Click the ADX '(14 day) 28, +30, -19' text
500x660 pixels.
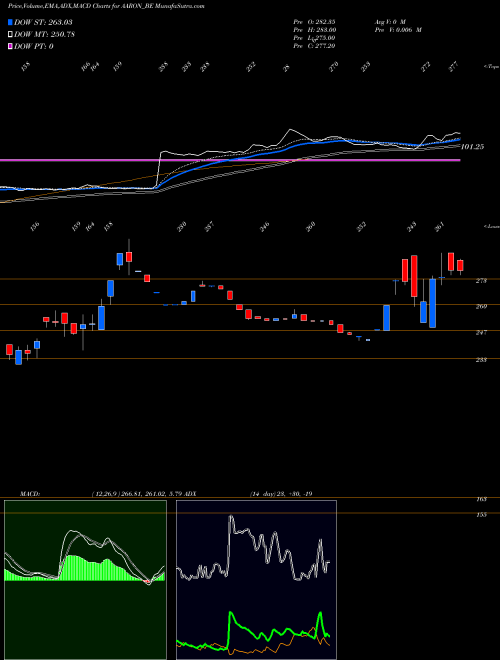(x=281, y=493)
